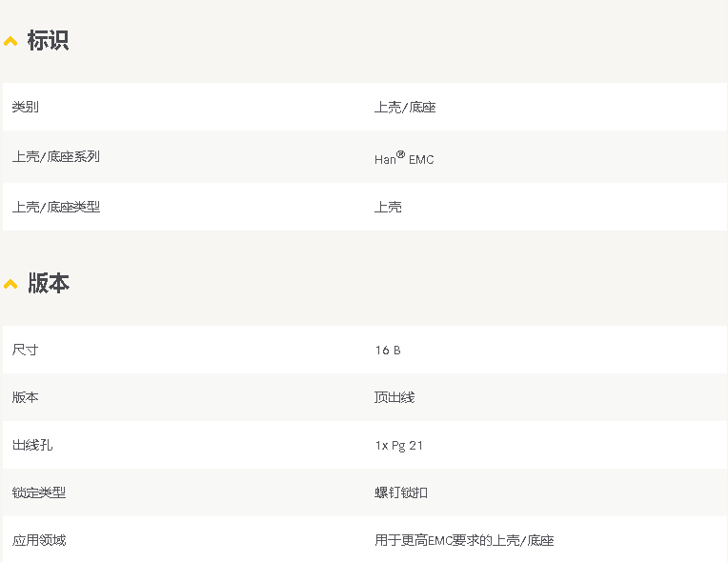The height and width of the screenshot is (562, 728).
Task: Collapse the 版本 section chevron
Action: click(10, 284)
